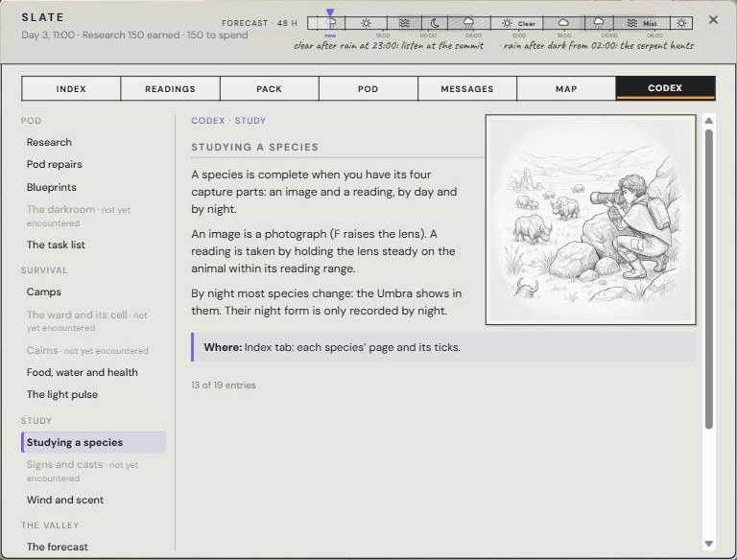
Task: Click the scrollbar up arrow
Action: coord(709,121)
